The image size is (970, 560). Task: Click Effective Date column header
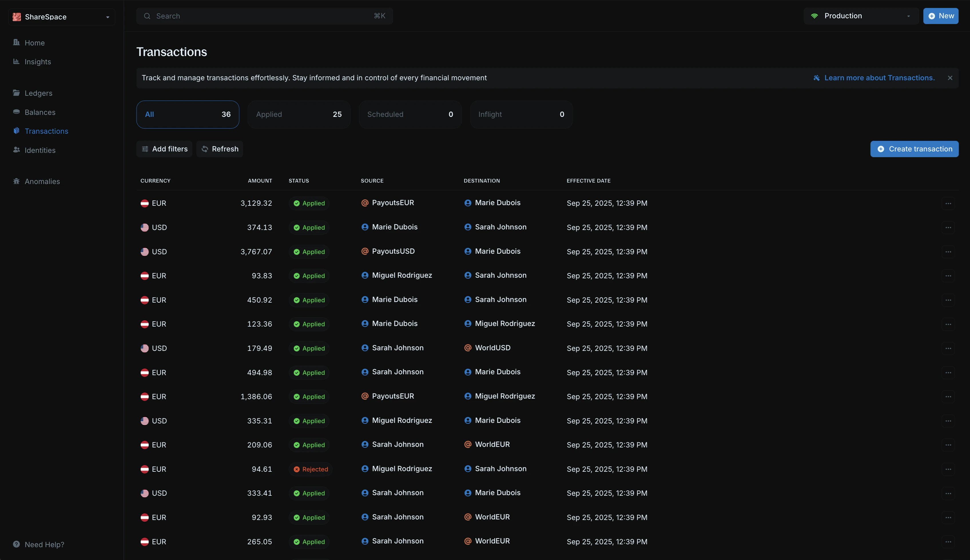click(x=588, y=181)
